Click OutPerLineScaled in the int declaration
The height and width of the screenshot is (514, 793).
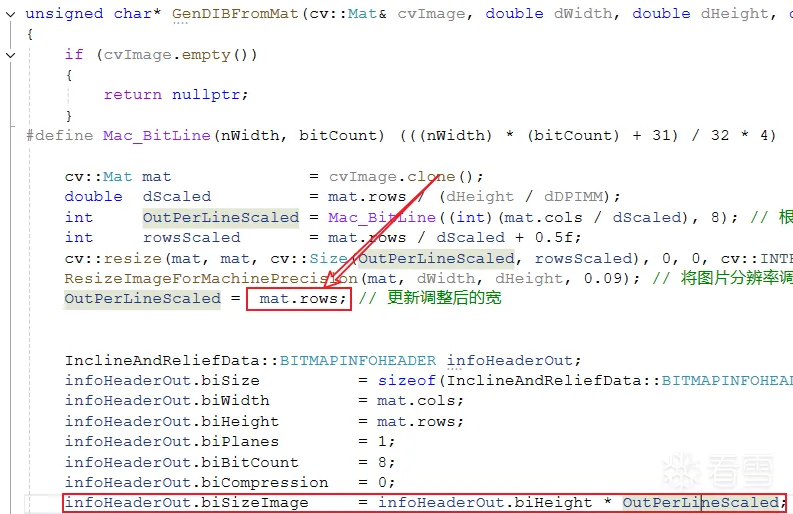221,218
